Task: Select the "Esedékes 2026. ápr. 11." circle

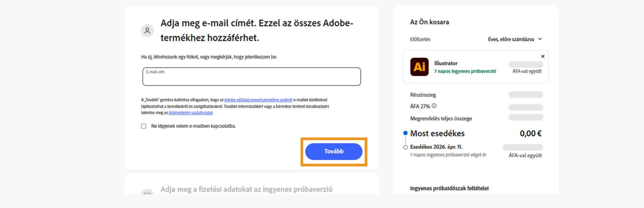Action: click(x=405, y=147)
